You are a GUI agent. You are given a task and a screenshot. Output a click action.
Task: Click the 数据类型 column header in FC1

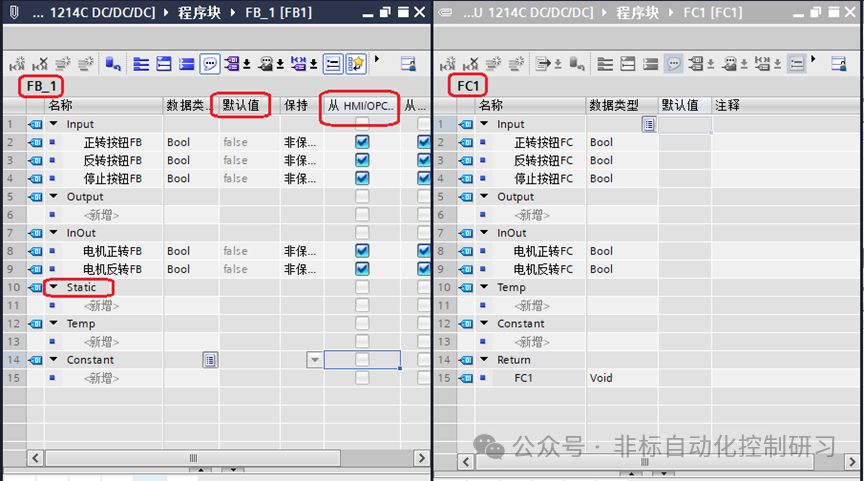(614, 105)
